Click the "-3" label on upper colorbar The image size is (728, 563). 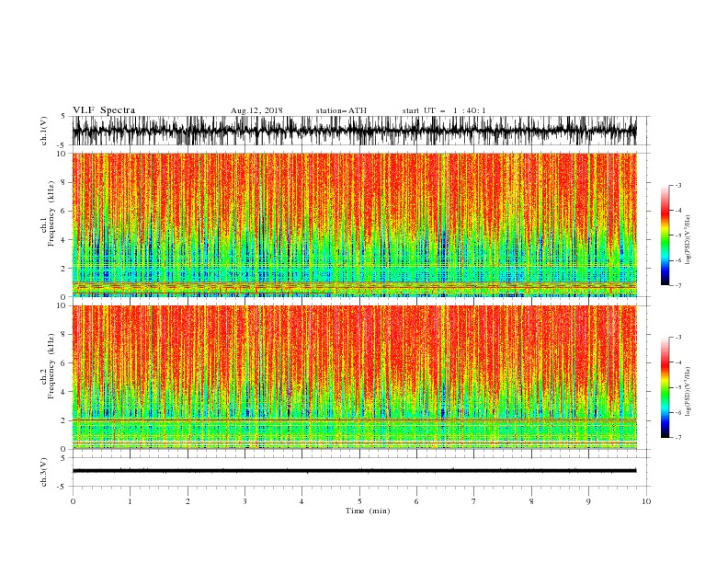pyautogui.click(x=678, y=185)
